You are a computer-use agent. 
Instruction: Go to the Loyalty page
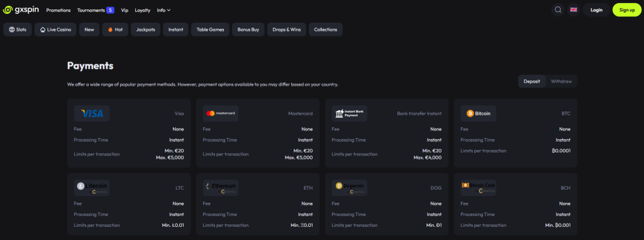click(x=143, y=10)
